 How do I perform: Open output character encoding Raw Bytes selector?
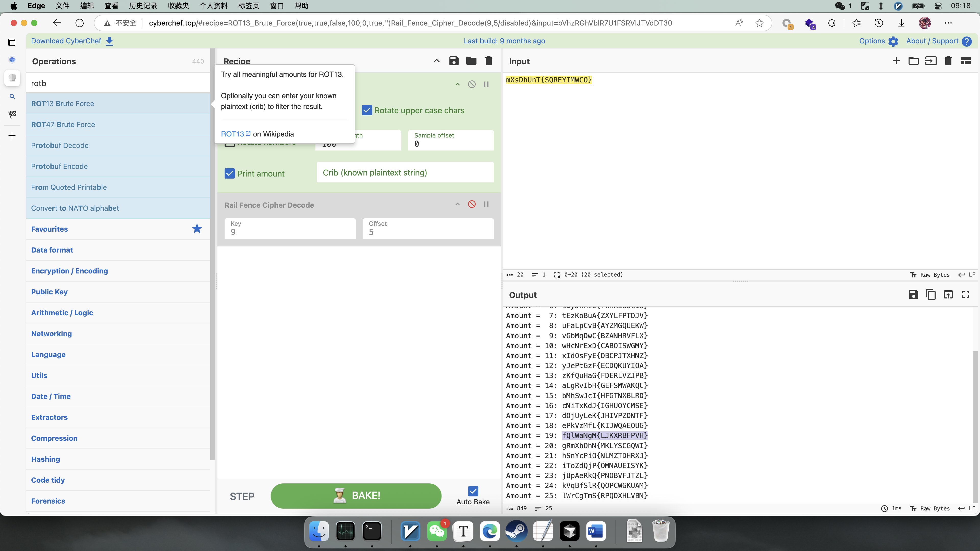coord(929,509)
